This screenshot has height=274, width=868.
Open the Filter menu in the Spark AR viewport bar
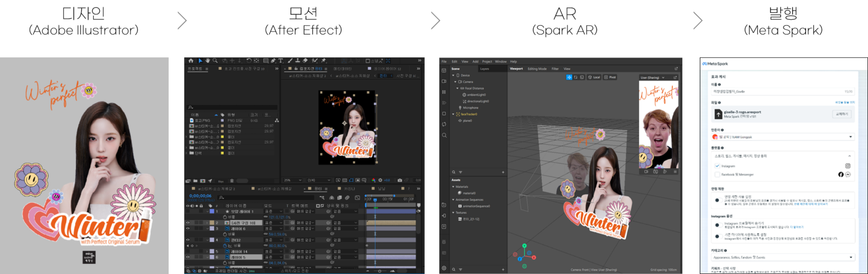click(555, 69)
